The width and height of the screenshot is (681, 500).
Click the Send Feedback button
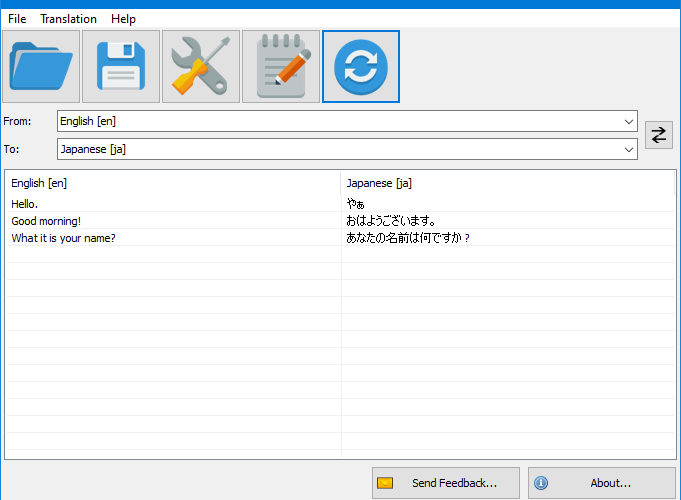click(446, 483)
